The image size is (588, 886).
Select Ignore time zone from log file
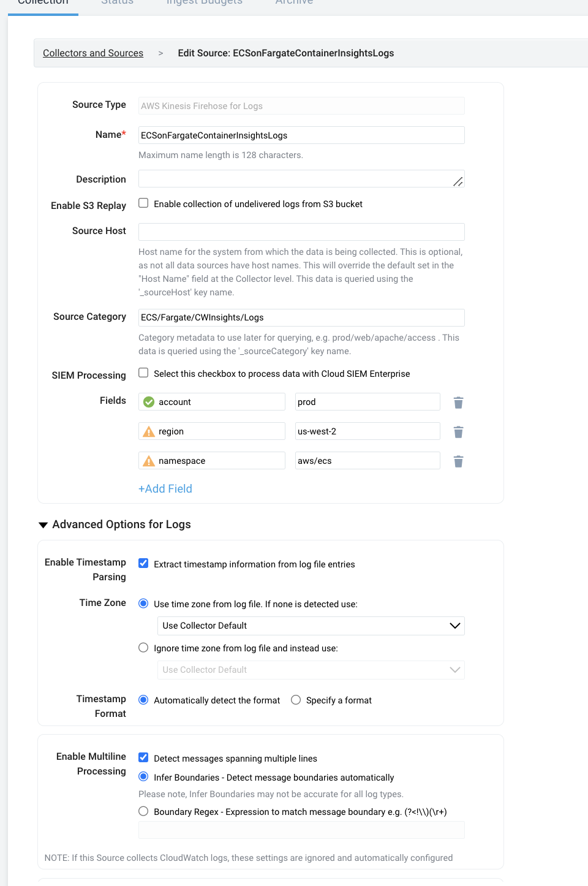[143, 648]
